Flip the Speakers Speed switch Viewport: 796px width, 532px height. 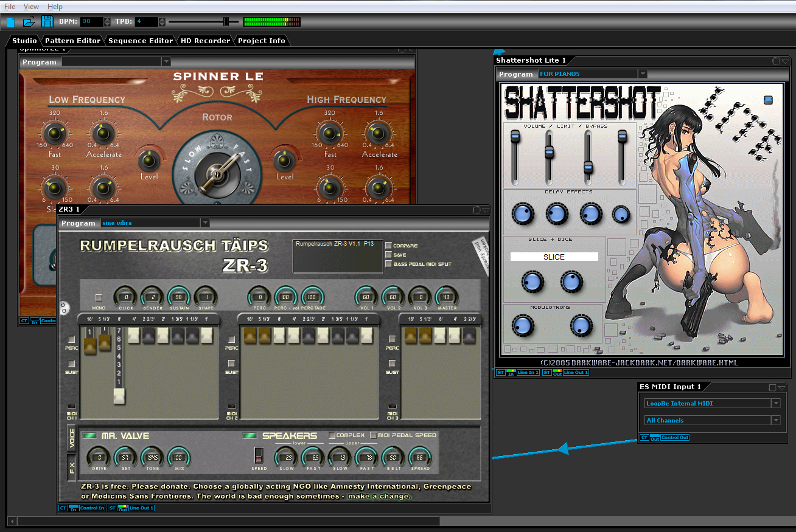tap(259, 455)
